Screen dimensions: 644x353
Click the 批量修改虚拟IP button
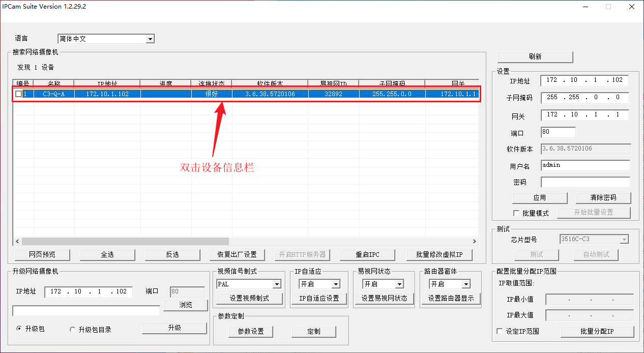click(x=440, y=255)
